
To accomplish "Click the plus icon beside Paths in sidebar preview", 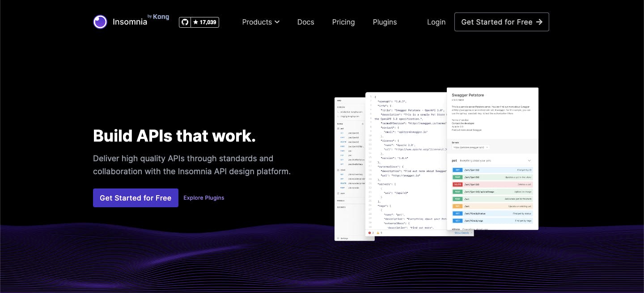I will (x=362, y=124).
